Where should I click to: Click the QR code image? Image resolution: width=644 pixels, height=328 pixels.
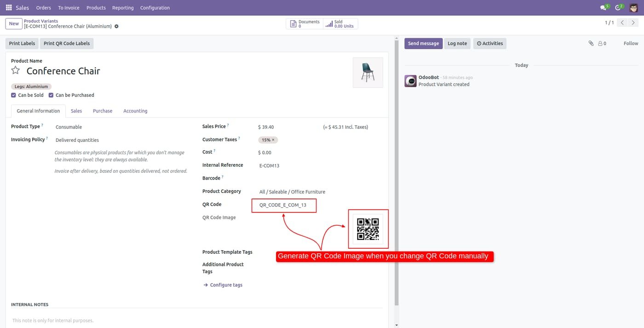point(368,229)
